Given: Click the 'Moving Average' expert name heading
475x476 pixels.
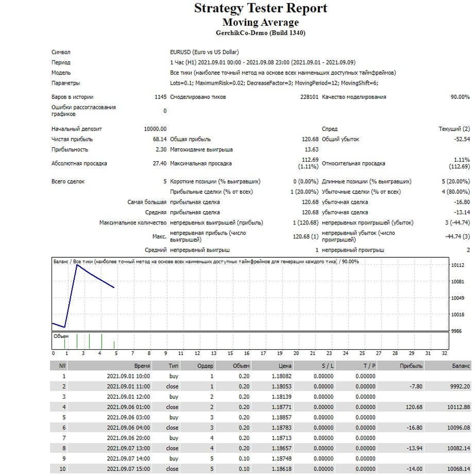Looking at the screenshot, I should point(260,22).
